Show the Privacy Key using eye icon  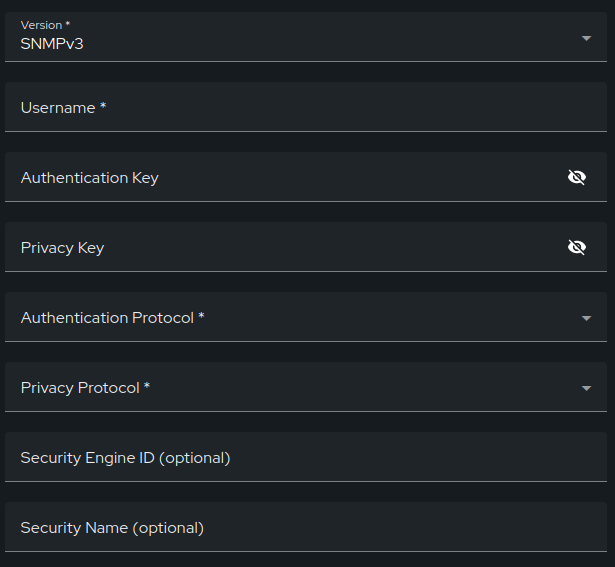point(577,247)
